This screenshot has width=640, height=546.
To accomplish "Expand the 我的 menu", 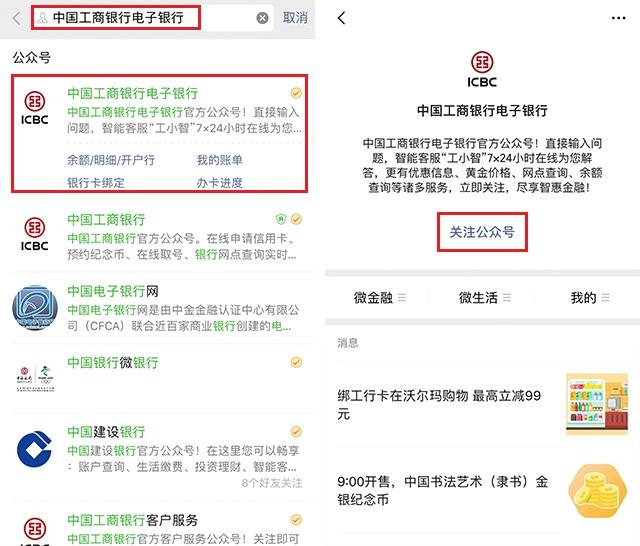I will point(590,298).
